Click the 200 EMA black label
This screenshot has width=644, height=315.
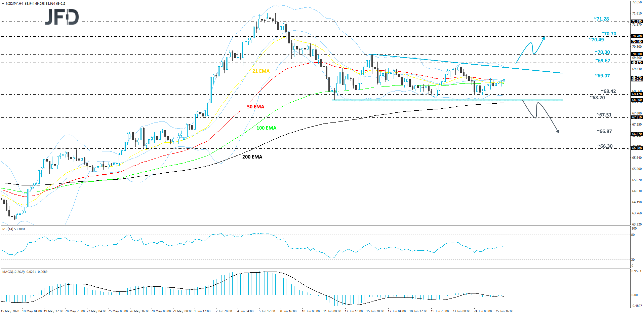click(x=252, y=157)
